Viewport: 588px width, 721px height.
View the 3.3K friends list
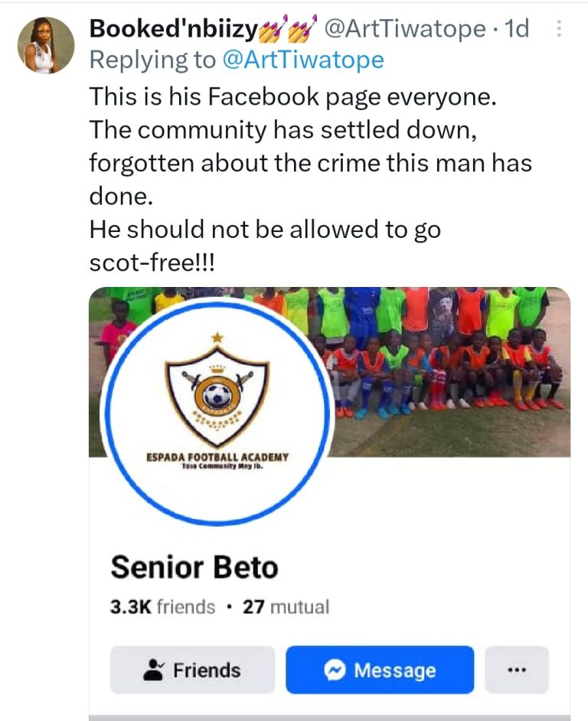coord(163,607)
